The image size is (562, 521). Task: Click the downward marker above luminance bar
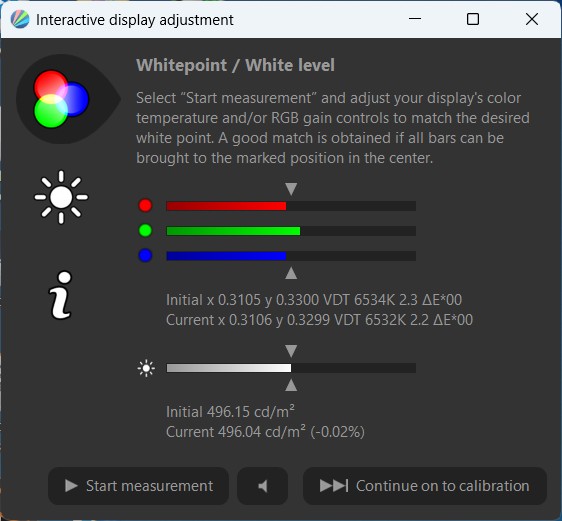click(291, 351)
